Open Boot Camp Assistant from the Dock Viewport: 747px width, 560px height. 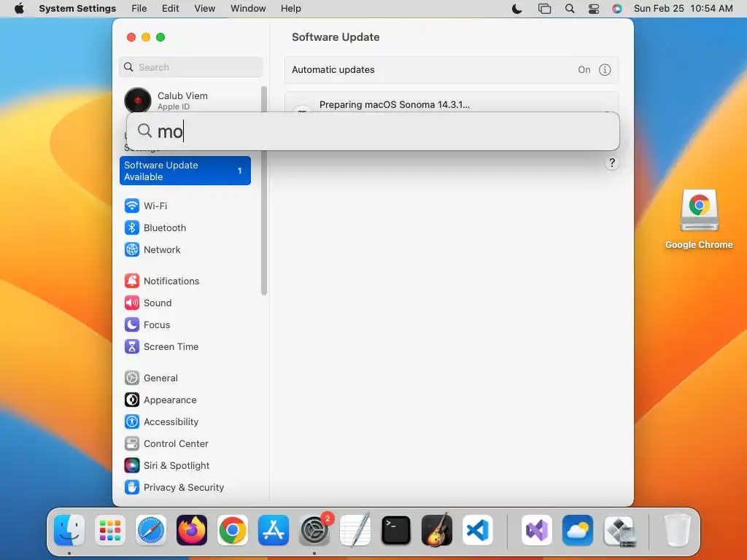[x=619, y=530]
